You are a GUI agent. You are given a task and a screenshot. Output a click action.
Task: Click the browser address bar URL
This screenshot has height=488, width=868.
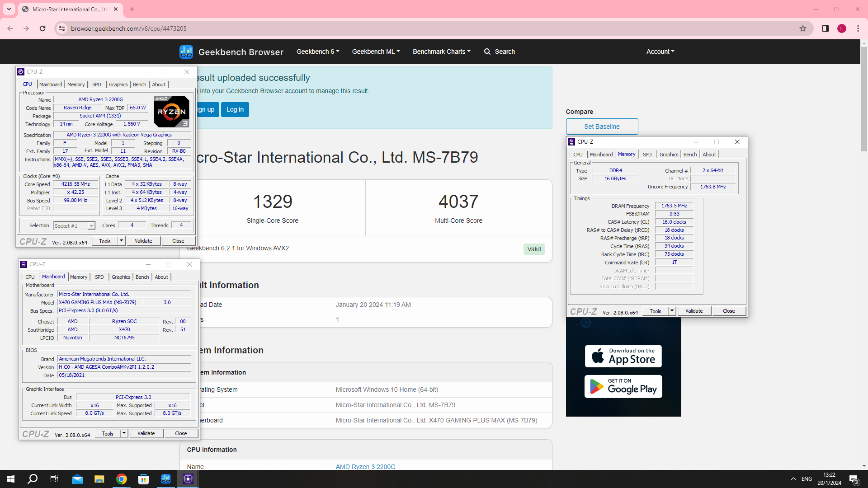click(129, 28)
